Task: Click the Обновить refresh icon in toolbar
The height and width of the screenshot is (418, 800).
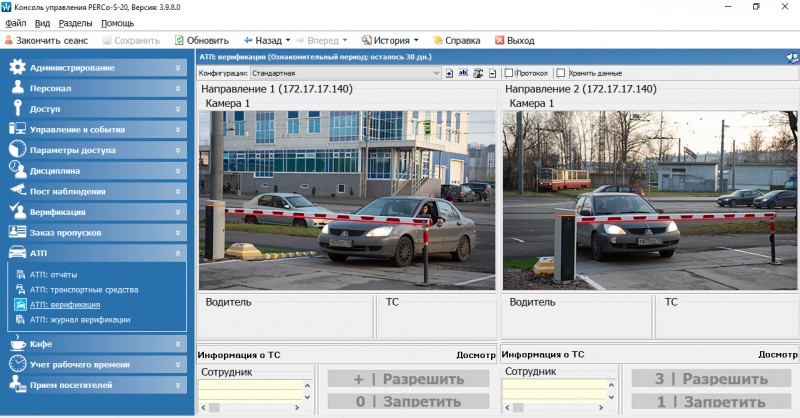Action: pyautogui.click(x=179, y=41)
